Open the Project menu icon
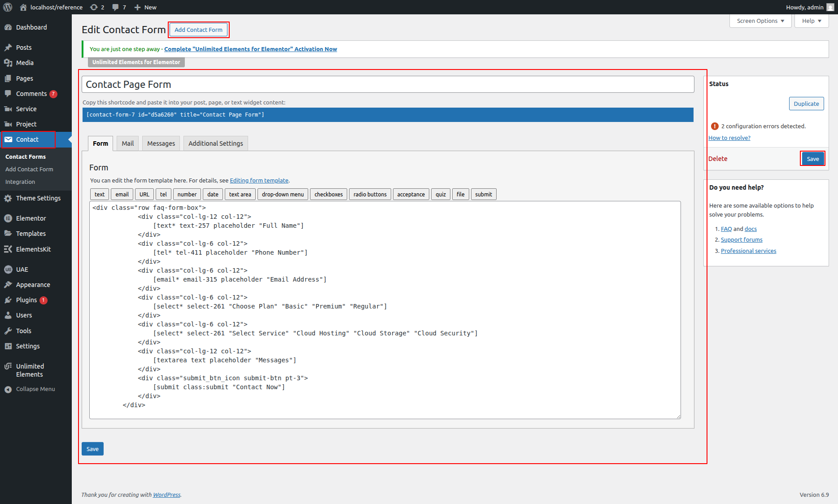 point(8,124)
